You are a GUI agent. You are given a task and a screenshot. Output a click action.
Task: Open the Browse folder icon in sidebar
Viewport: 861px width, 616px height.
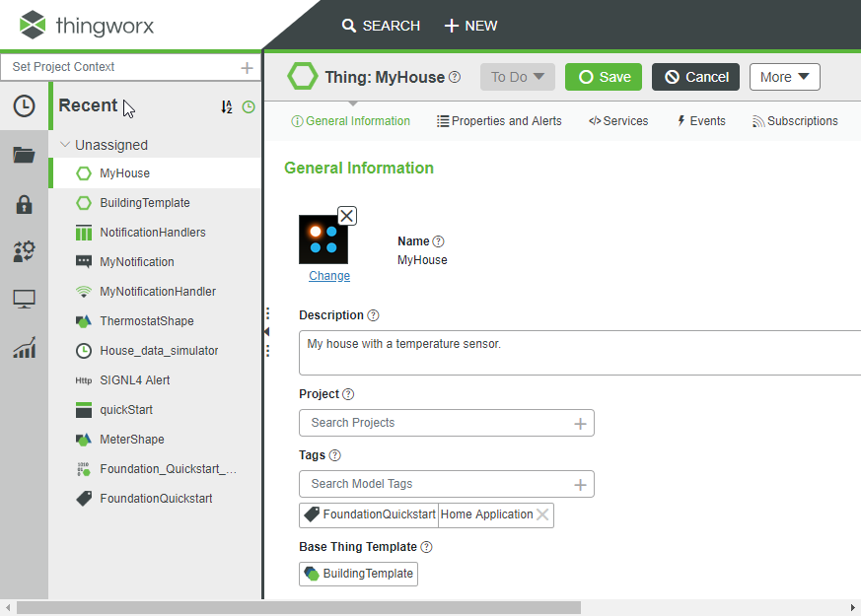pyautogui.click(x=24, y=156)
